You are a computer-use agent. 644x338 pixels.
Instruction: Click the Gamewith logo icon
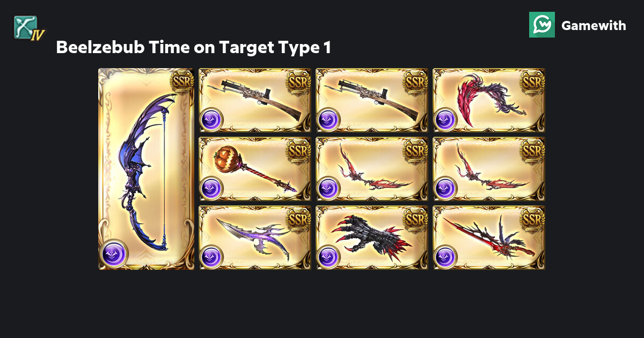[x=542, y=25]
